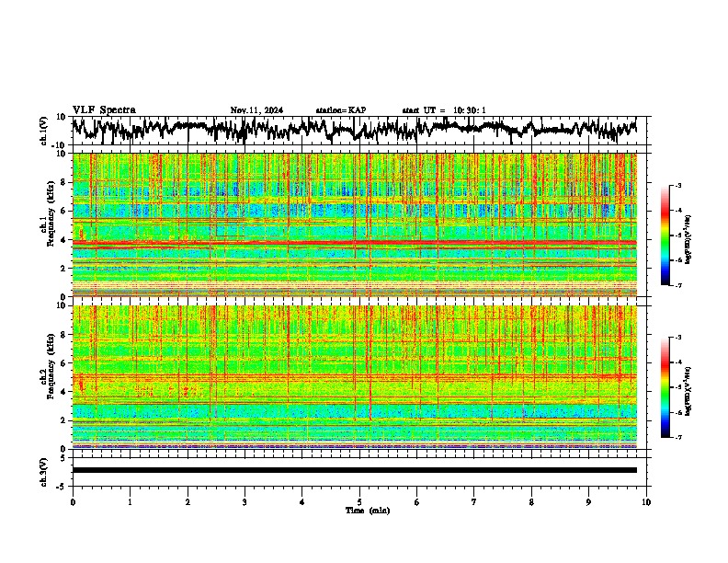Click the ch.3(V) axis label
Viewport: 728px width, 563px height.
pyautogui.click(x=44, y=472)
